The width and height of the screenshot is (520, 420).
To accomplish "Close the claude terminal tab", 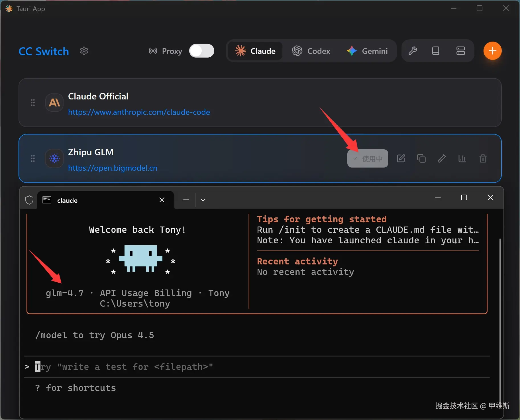I will [162, 200].
